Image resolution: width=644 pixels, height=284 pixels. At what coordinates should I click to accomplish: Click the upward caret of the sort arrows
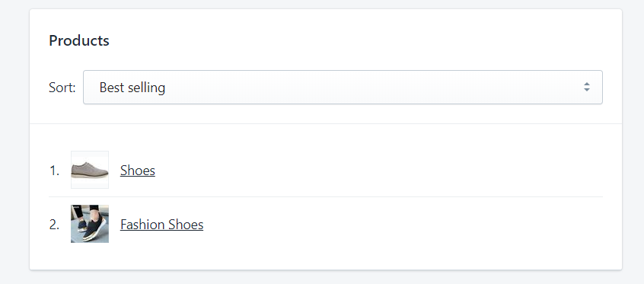pos(587,84)
